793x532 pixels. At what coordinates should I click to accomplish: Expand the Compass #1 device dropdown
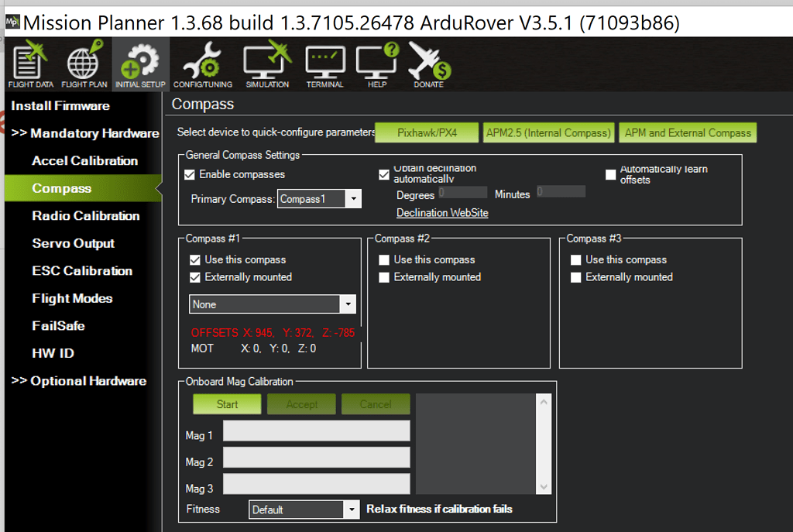point(348,304)
